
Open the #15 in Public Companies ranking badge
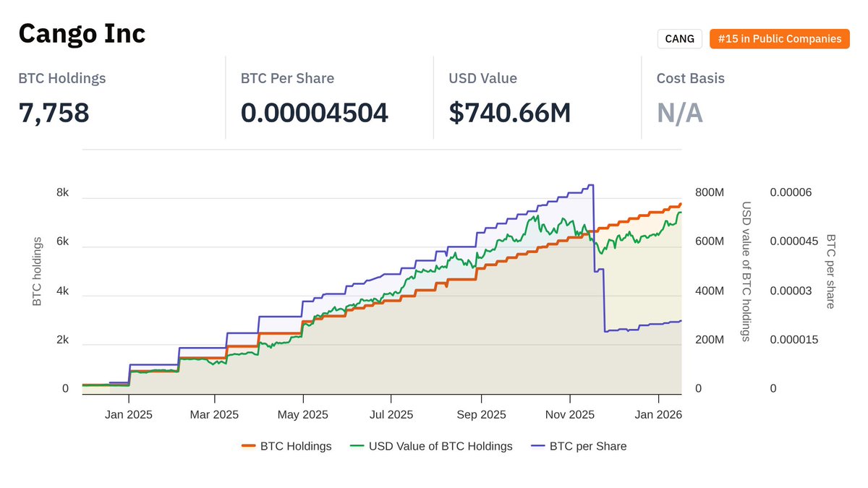(779, 38)
